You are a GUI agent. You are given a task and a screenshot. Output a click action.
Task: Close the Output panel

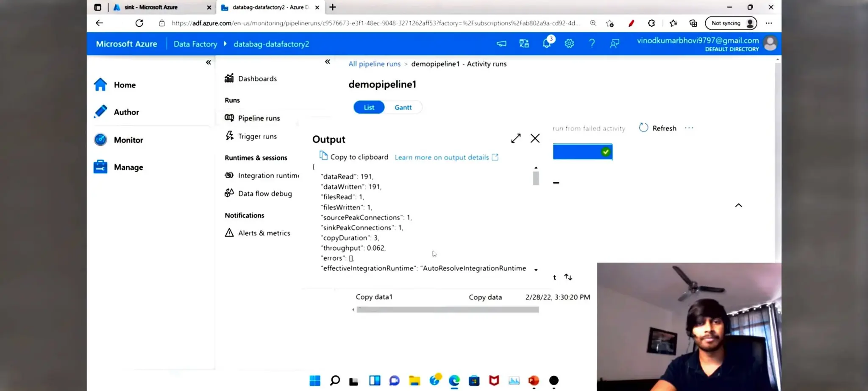[x=535, y=138]
